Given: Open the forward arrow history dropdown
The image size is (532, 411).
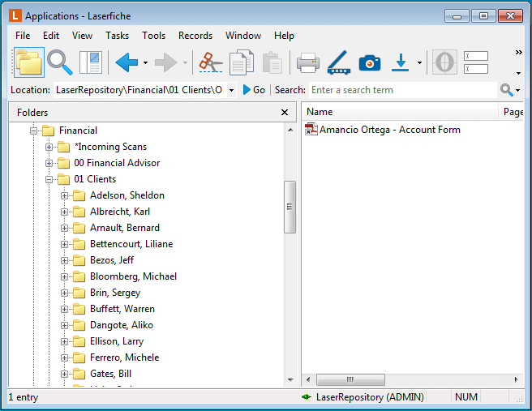Looking at the screenshot, I should 185,62.
